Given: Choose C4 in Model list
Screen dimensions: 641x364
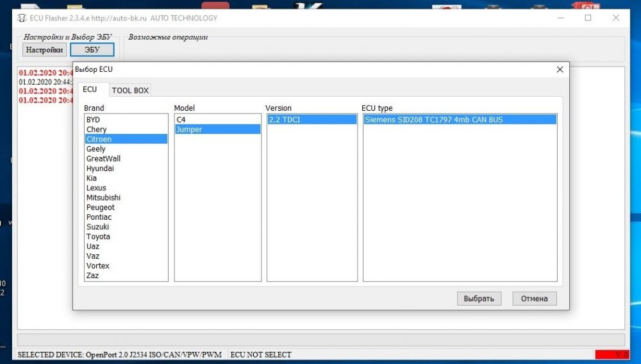Looking at the screenshot, I should tap(217, 120).
